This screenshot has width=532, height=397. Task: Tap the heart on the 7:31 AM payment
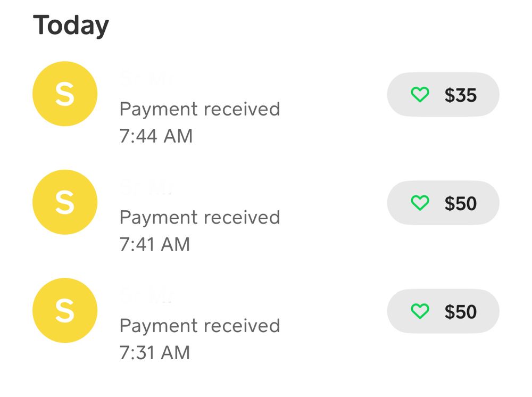(420, 311)
